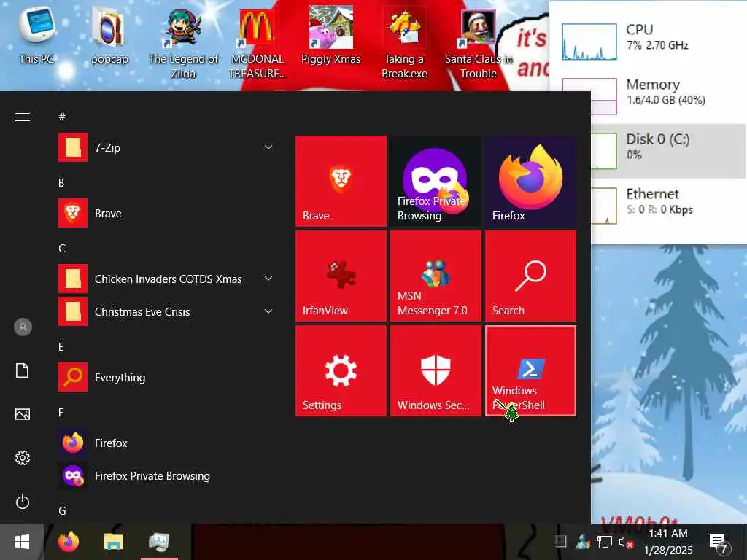Click the letter B section header
The height and width of the screenshot is (560, 747).
click(x=61, y=183)
